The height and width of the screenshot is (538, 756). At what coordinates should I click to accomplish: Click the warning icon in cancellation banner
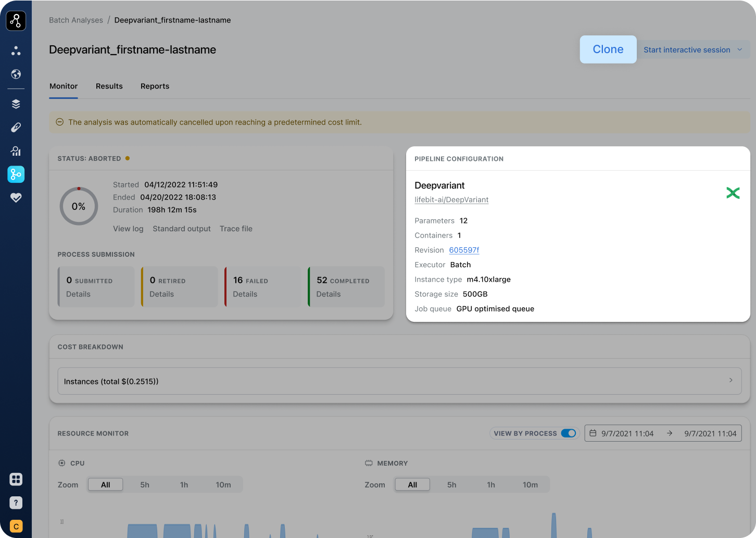point(59,122)
